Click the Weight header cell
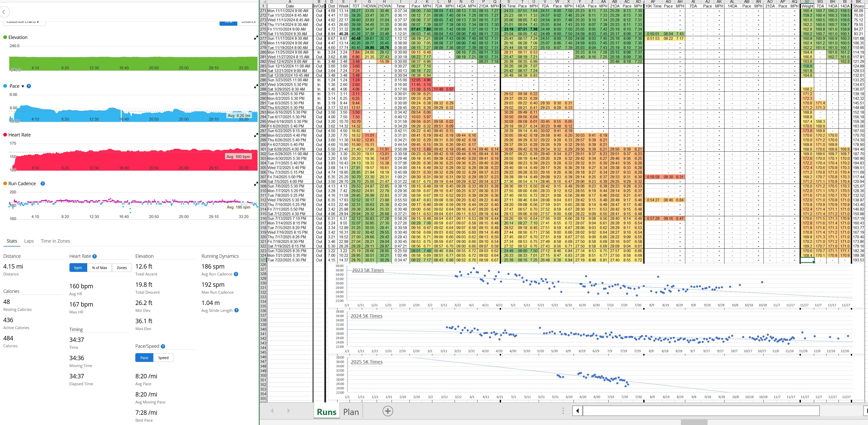Viewport: 868px width, 425px height. point(807,6)
